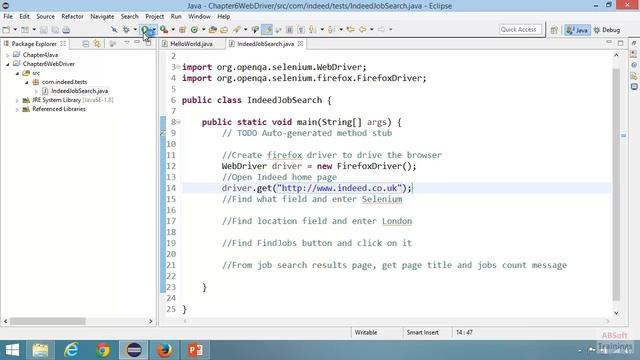Open the Open Perspective icon
Screen dimensions: 640x360
click(x=554, y=30)
